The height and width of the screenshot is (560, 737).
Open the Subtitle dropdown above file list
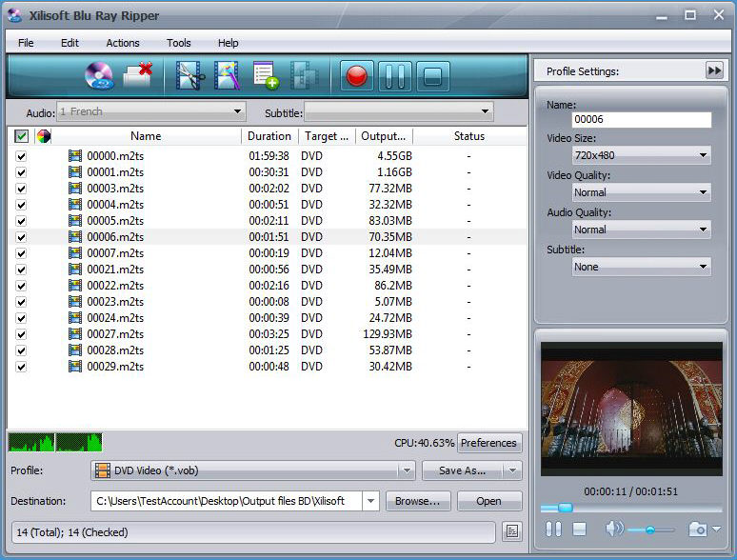[x=399, y=112]
